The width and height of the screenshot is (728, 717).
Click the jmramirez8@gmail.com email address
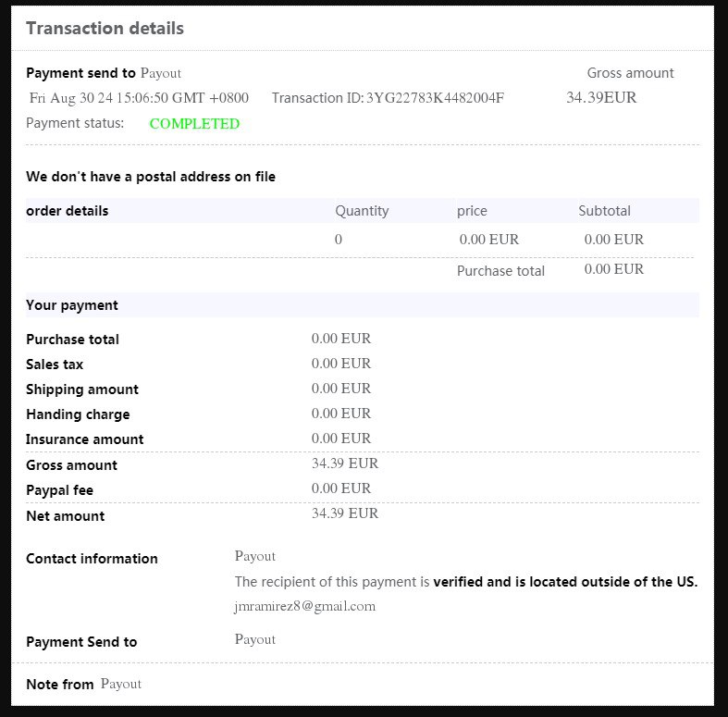pyautogui.click(x=305, y=607)
